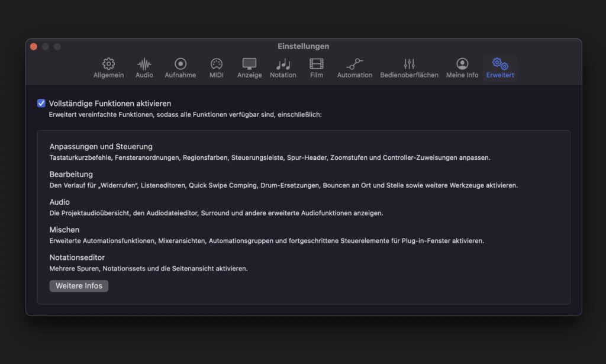Click the Anpassungen und Steuerung heading

tap(101, 146)
